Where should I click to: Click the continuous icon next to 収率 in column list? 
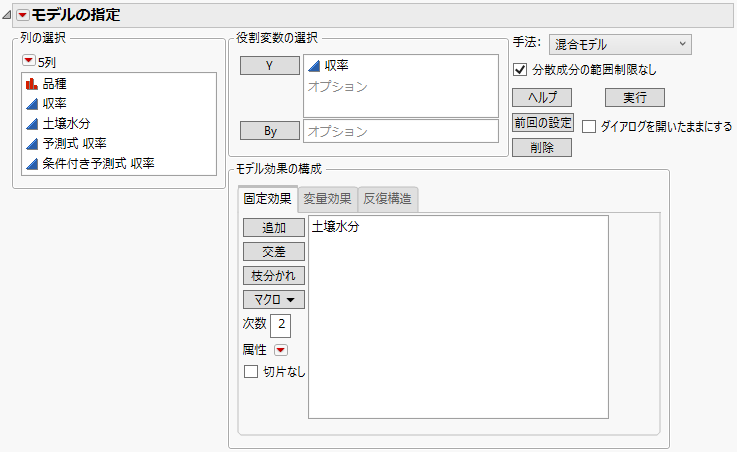click(x=32, y=103)
